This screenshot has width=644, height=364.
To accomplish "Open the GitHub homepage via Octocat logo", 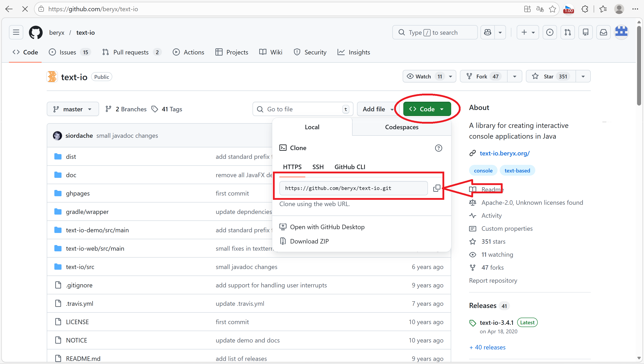I will tap(36, 32).
